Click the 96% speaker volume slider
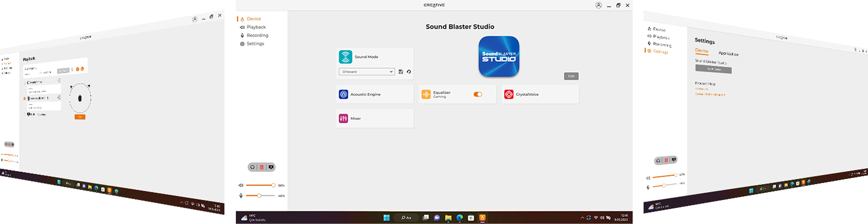 coord(260,185)
